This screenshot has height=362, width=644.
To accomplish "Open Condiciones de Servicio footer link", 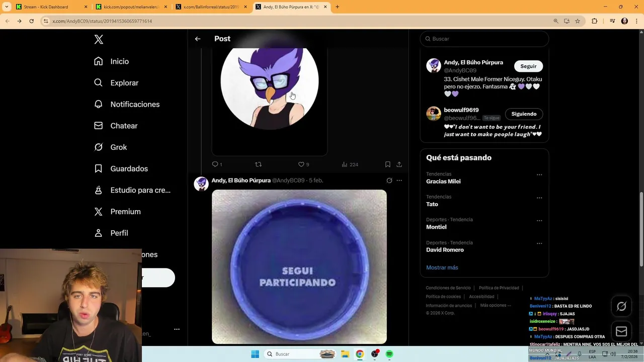I will pos(448,288).
